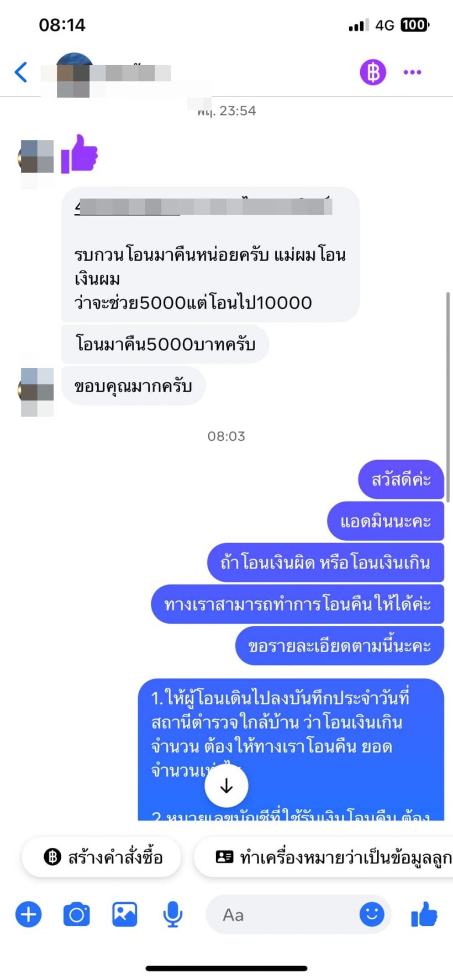Tap the สร้างคำสั่งซื้อ button
The image size is (453, 980).
(102, 857)
